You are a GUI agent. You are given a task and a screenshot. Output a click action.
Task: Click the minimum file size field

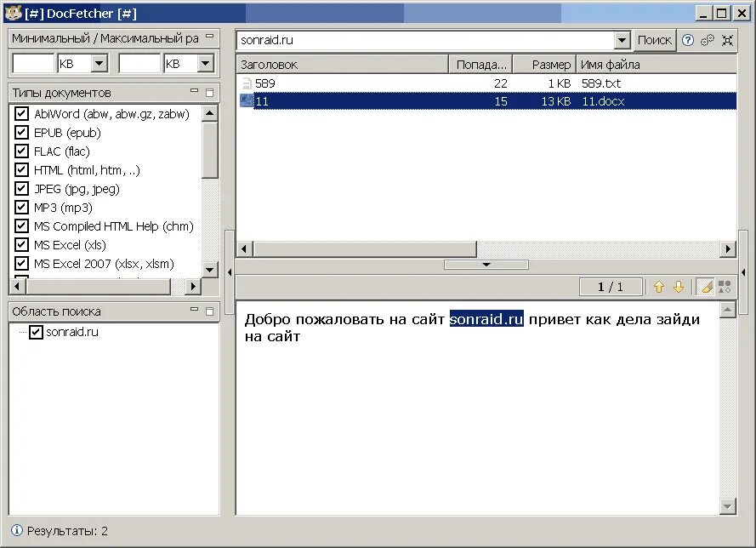pyautogui.click(x=33, y=63)
